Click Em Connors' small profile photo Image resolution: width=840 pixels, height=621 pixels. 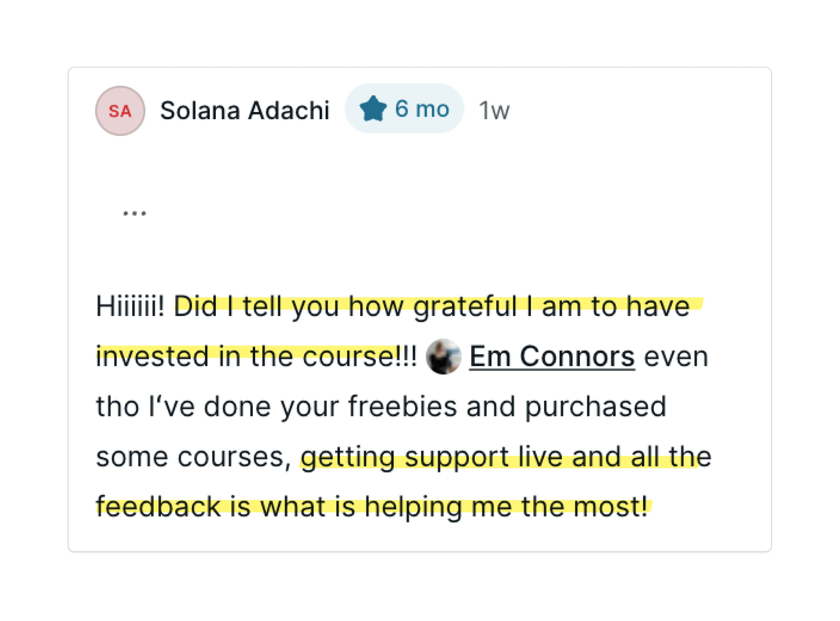[444, 356]
